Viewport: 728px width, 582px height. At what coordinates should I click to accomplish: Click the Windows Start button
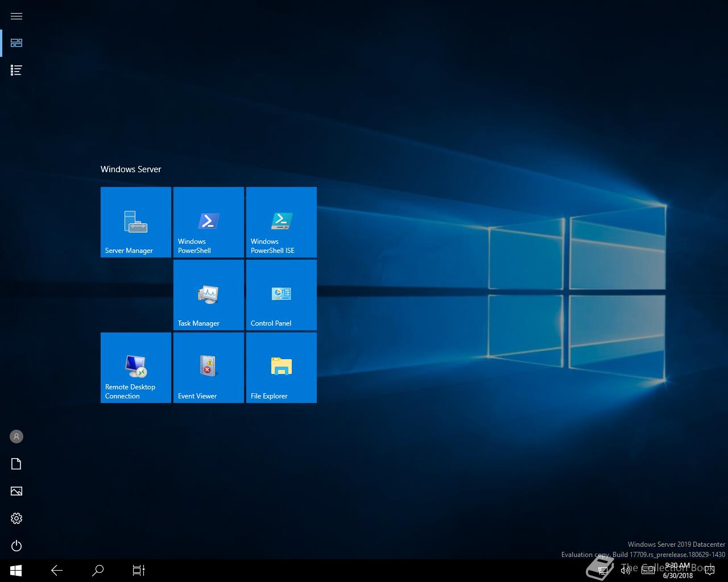16,570
